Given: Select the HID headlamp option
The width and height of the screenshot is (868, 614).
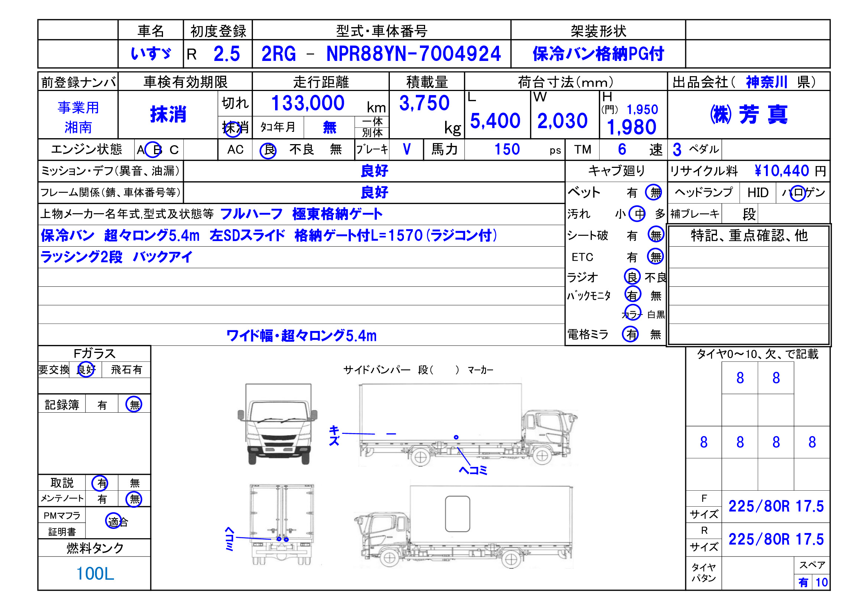Looking at the screenshot, I should tap(758, 193).
